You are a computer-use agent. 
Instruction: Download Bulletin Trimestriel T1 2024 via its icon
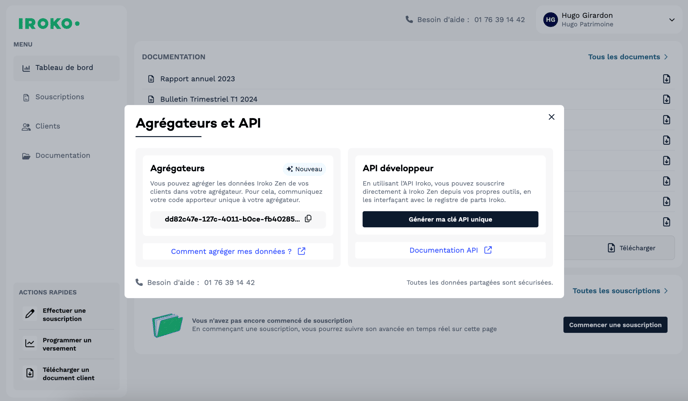[x=666, y=99]
